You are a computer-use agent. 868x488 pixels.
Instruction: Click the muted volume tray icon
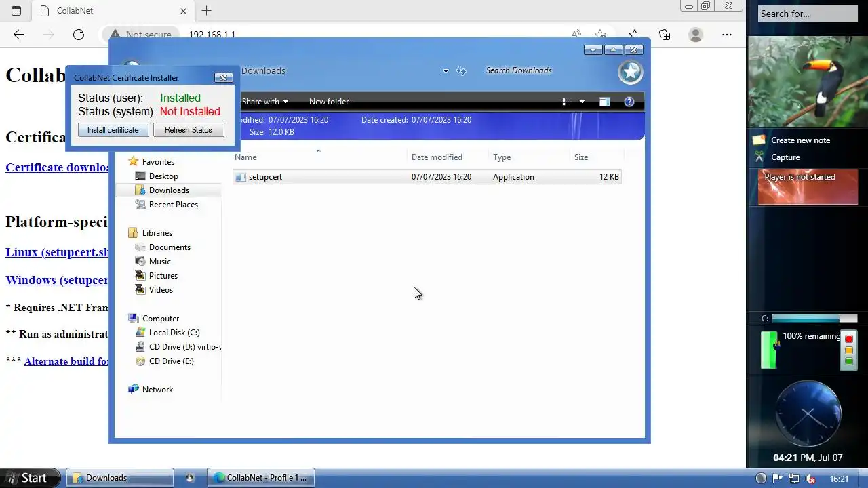810,479
